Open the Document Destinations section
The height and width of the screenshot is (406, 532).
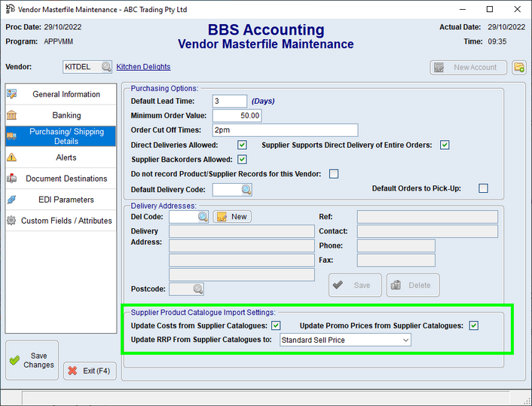point(66,179)
